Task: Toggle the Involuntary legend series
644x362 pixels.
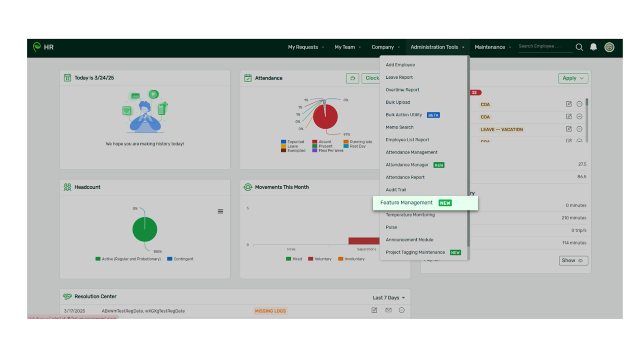Action: coord(351,259)
